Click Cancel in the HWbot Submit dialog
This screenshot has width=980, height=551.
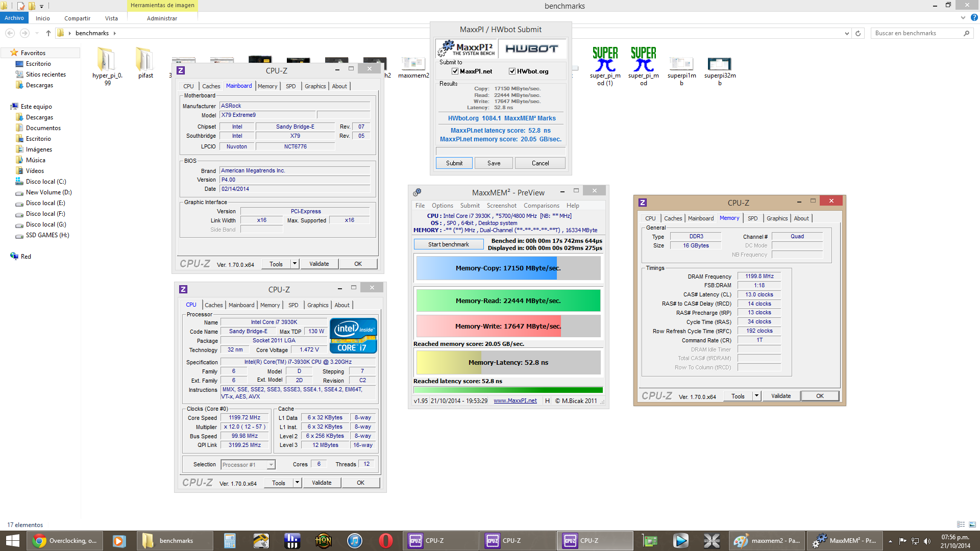pos(540,163)
